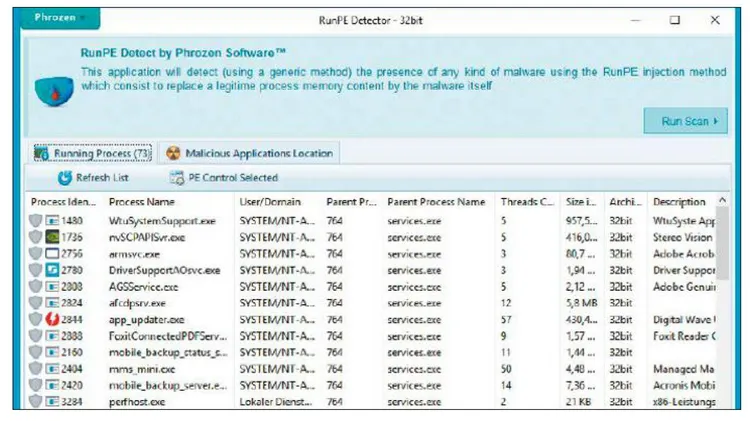Click scroll-up arrow of process list
The image size is (750, 421).
[x=722, y=200]
